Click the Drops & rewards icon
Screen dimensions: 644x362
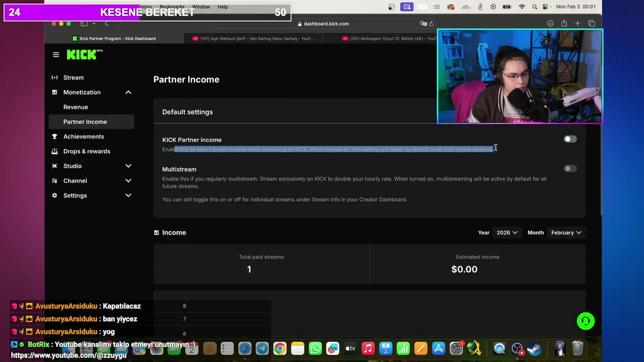click(x=54, y=151)
